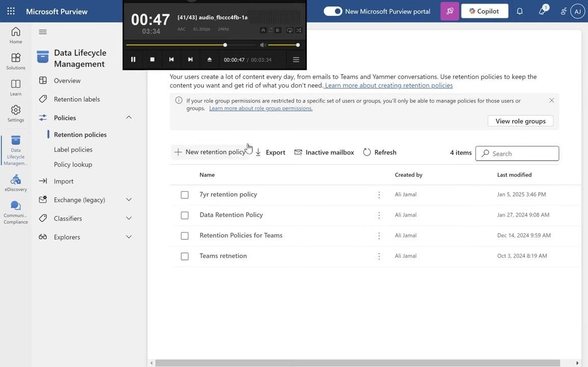Check the Data Retention Policy checkbox

pyautogui.click(x=184, y=216)
